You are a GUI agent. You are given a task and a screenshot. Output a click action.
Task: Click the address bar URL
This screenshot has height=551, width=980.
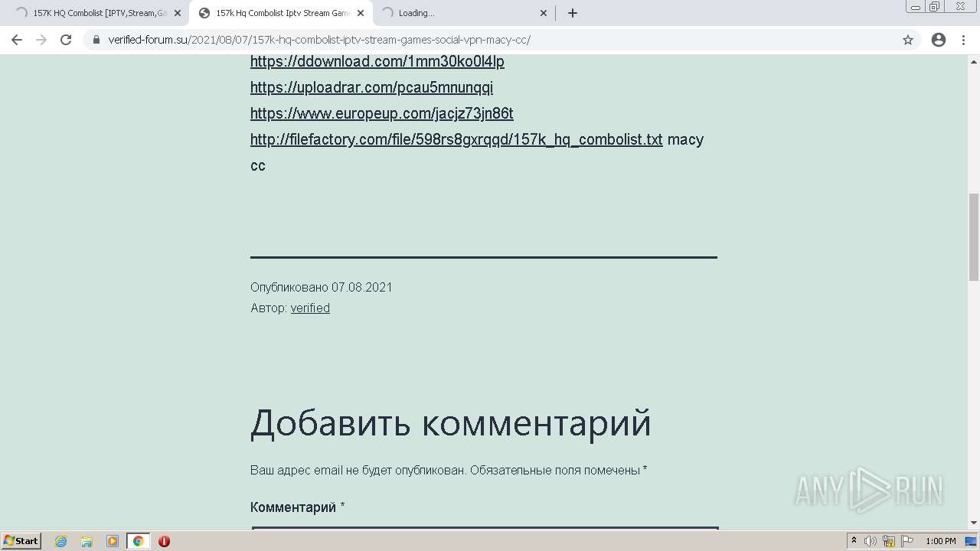[x=319, y=40]
